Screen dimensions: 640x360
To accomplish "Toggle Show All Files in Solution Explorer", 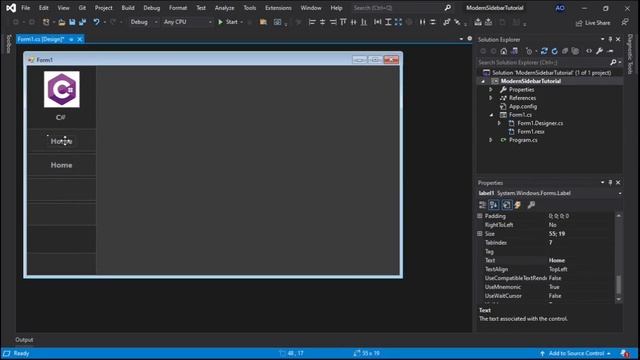I will coord(575,51).
